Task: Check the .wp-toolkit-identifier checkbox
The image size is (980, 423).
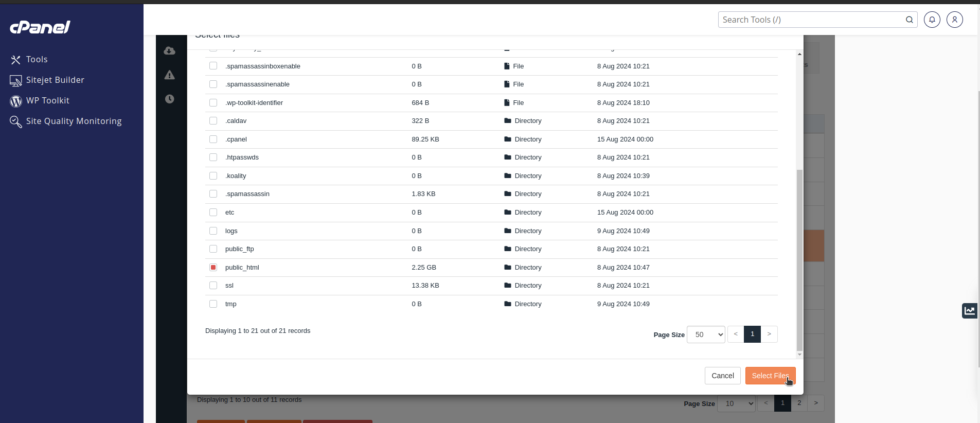Action: coord(213,102)
